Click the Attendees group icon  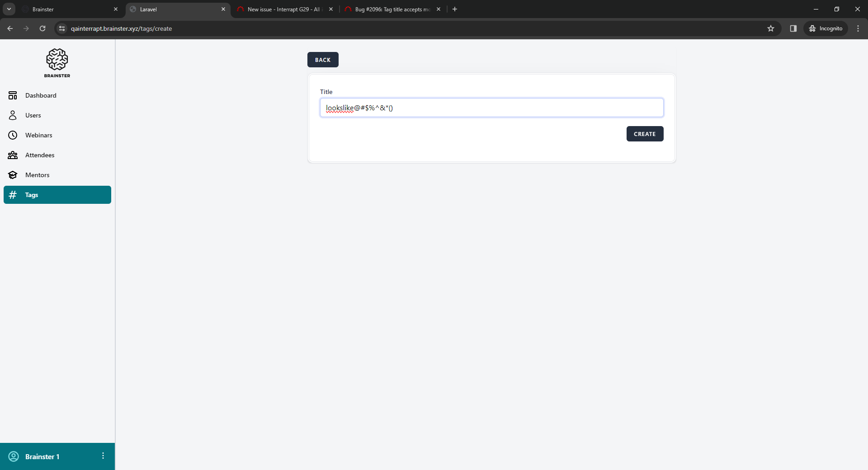tap(13, 155)
